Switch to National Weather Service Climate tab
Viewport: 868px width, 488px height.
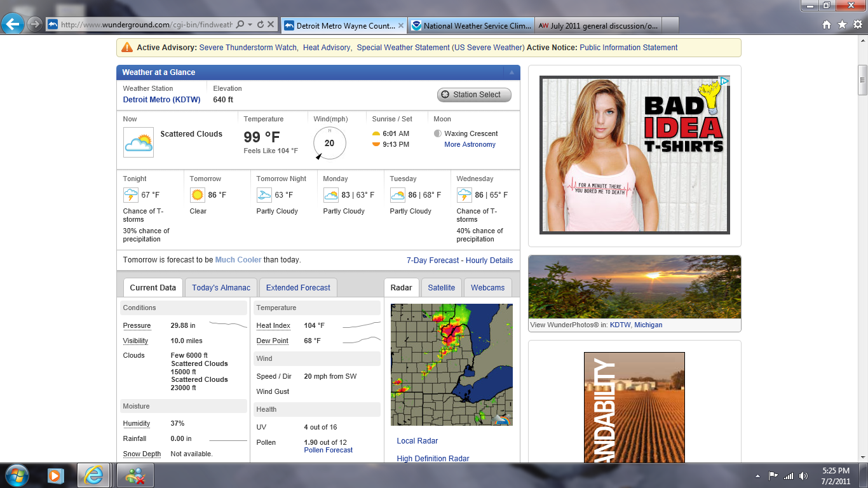[x=470, y=26]
